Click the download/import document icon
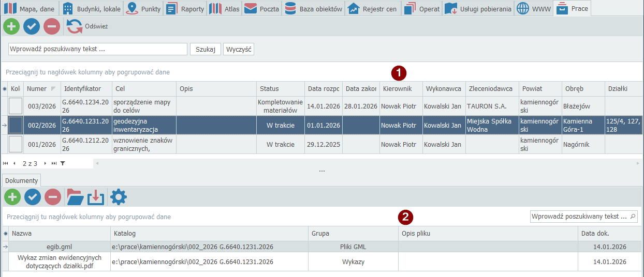This screenshot has width=644, height=277. click(x=96, y=197)
